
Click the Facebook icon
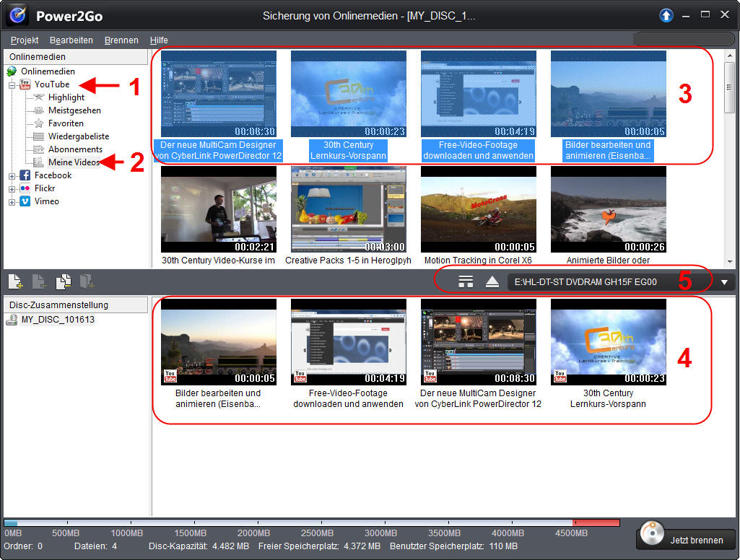pos(25,175)
